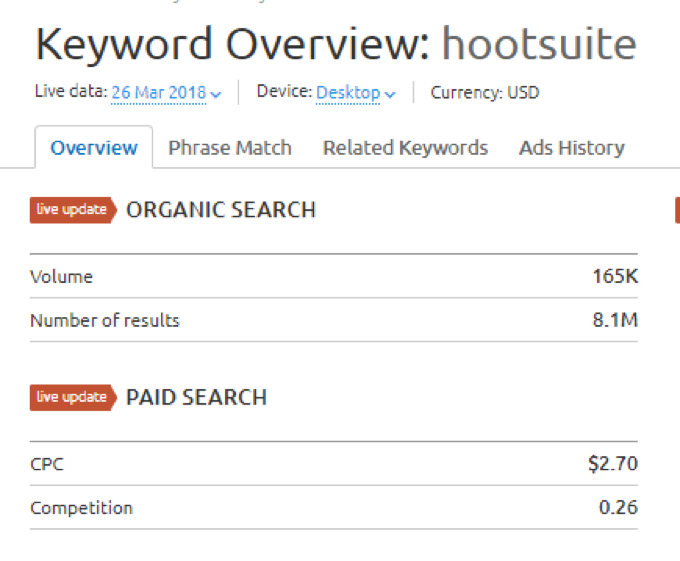
Task: Open the Device selector showing Desktop
Action: [348, 93]
